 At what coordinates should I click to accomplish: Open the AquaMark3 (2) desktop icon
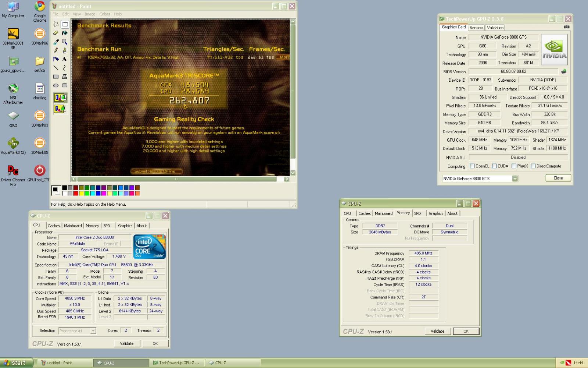click(x=13, y=146)
